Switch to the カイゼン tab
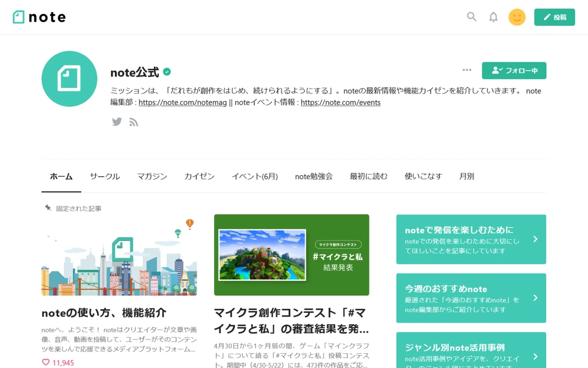 pos(199,176)
